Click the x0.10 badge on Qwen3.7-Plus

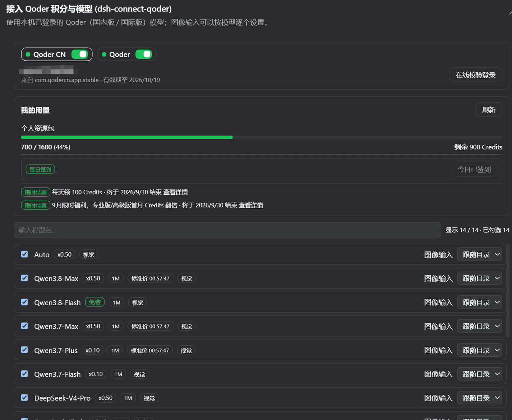(93, 350)
